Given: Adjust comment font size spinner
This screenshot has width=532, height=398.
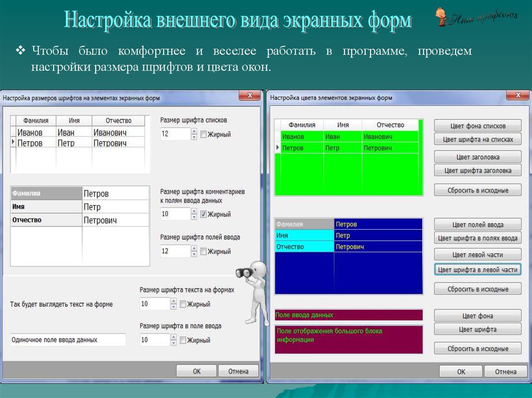Looking at the screenshot, I should [194, 214].
